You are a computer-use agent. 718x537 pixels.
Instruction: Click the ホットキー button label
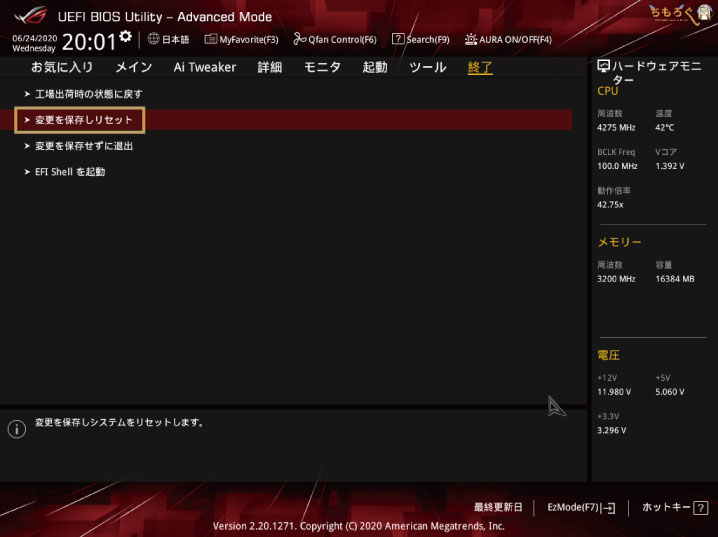pos(666,507)
